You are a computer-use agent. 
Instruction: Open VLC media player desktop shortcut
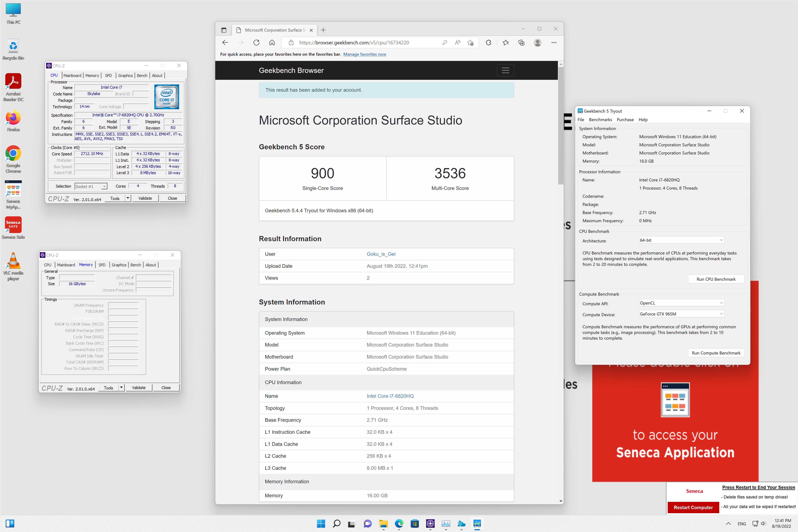(13, 266)
